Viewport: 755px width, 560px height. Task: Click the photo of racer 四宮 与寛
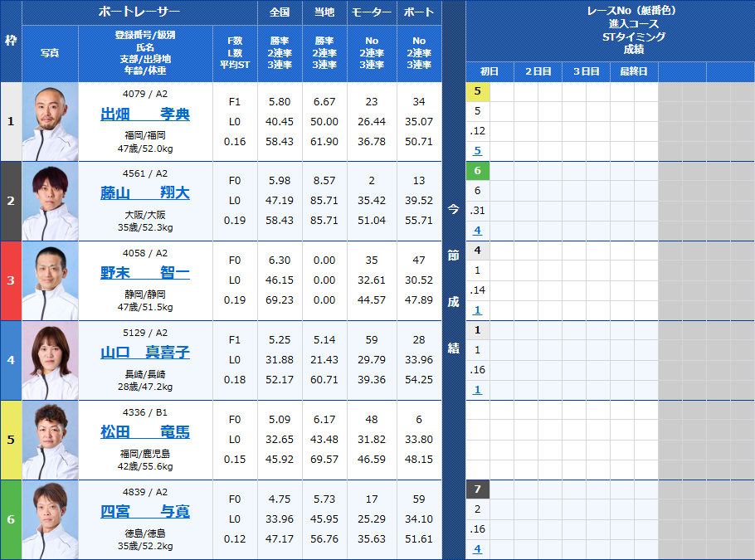(x=50, y=517)
